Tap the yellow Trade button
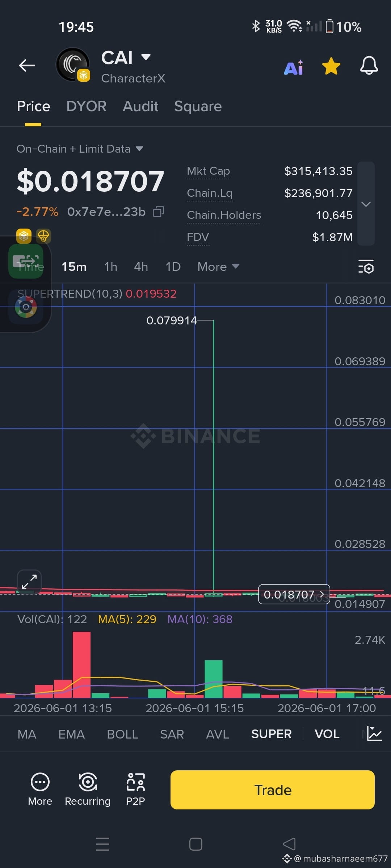391x868 pixels. (273, 790)
